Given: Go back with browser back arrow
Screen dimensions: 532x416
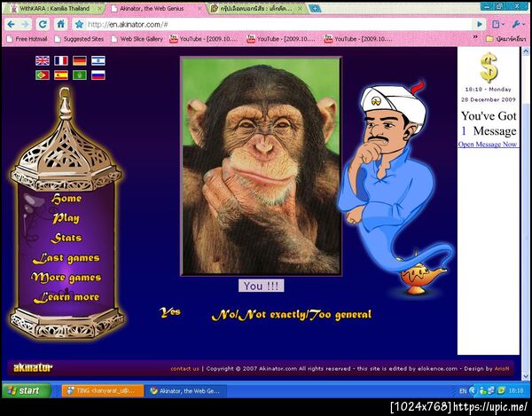Looking at the screenshot, I should (x=11, y=25).
